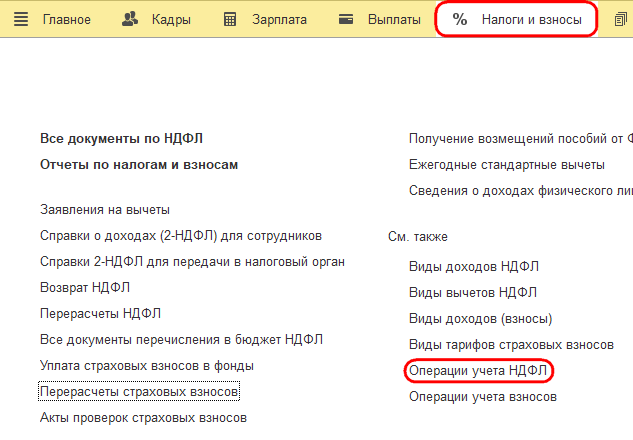Select the Налоги и взносы section
Viewport: 633px width, 440px height.
tap(531, 19)
